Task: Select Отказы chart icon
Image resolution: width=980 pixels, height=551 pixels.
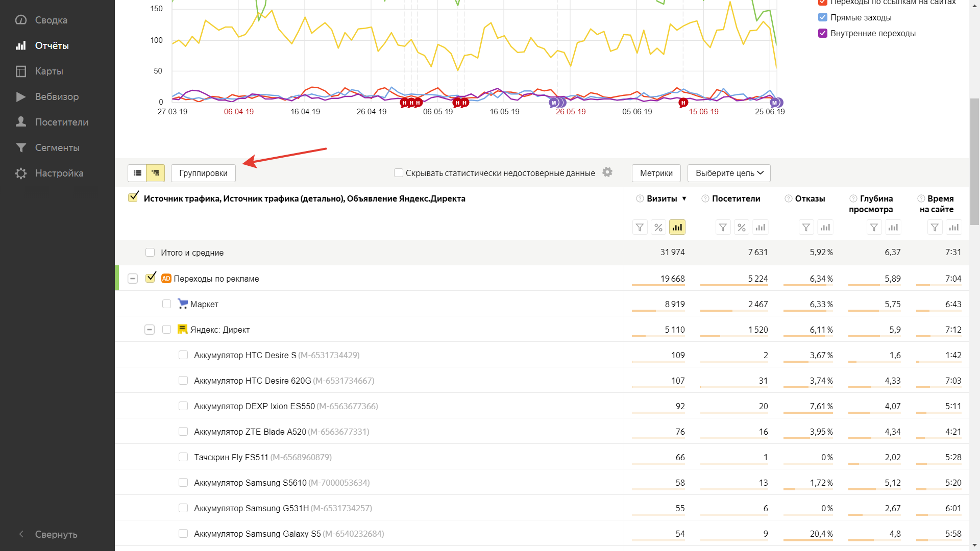Action: [825, 228]
